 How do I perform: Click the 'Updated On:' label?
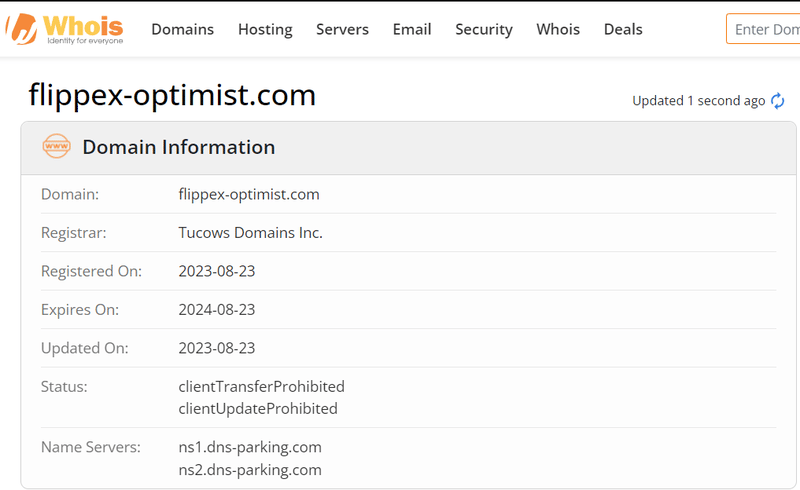(85, 348)
